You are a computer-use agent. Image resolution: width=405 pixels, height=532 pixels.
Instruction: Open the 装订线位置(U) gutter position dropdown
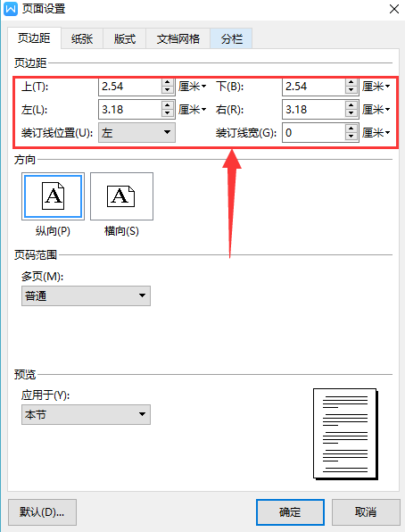tap(136, 132)
